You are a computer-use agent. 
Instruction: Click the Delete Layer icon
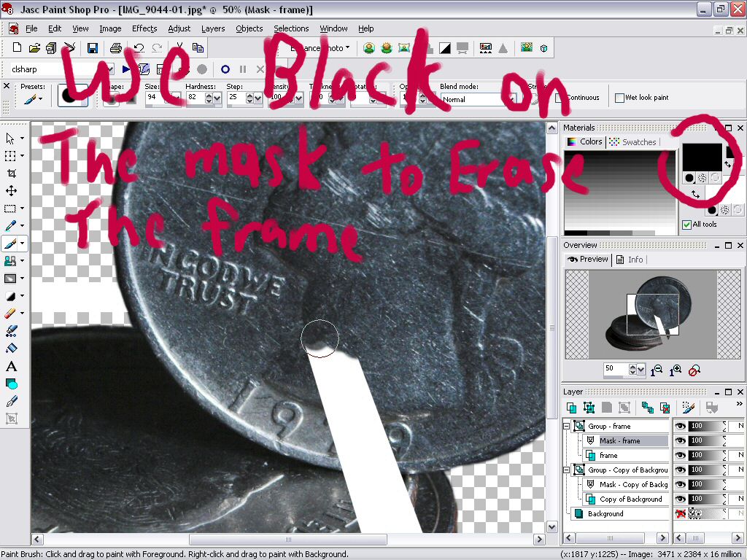tap(665, 408)
